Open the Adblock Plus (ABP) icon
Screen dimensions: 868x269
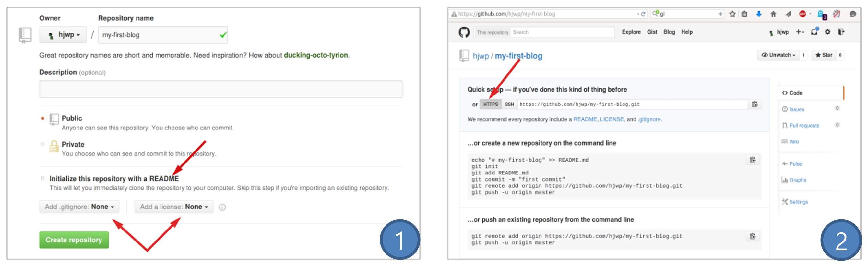tap(803, 14)
